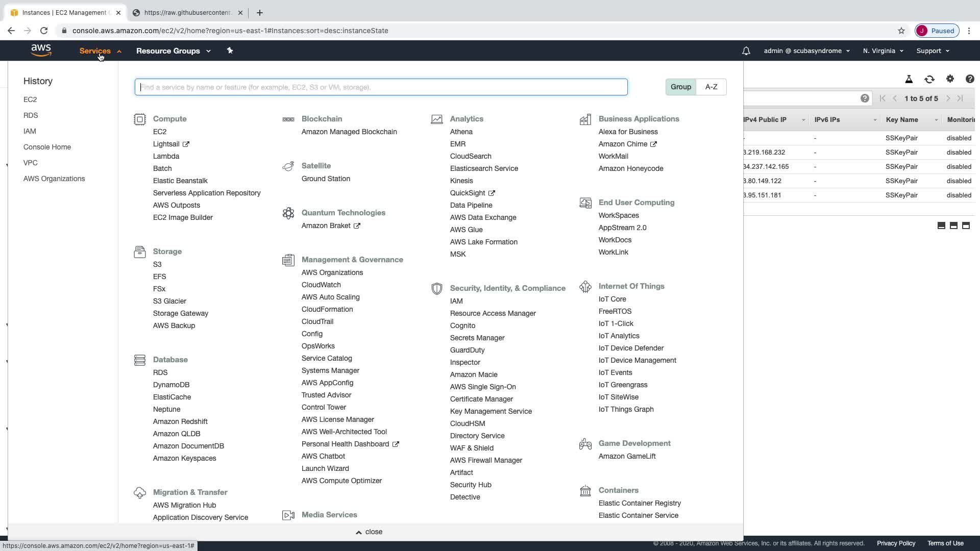Click the pin shortcuts thumbtack icon
The width and height of the screenshot is (980, 551).
[x=230, y=51]
